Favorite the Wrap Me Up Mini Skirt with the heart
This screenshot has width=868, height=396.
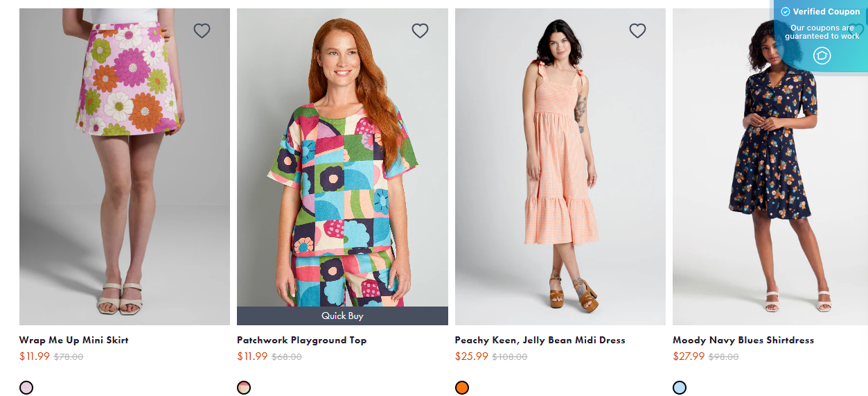coord(202,31)
